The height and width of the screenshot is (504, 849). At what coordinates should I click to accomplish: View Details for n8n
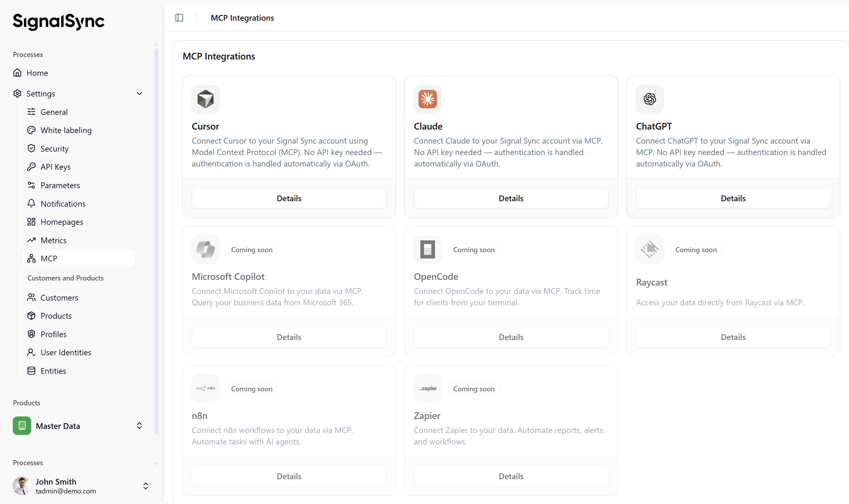coord(289,476)
